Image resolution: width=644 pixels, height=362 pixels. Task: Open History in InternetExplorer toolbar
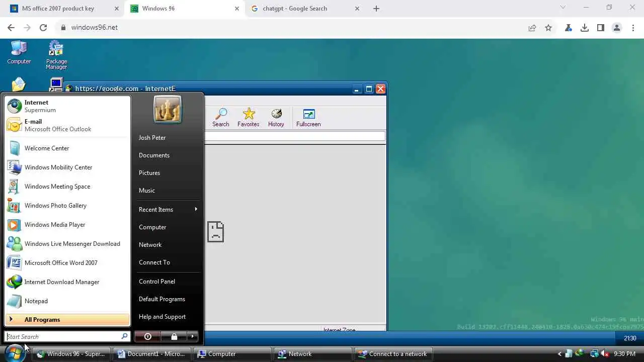tap(276, 118)
